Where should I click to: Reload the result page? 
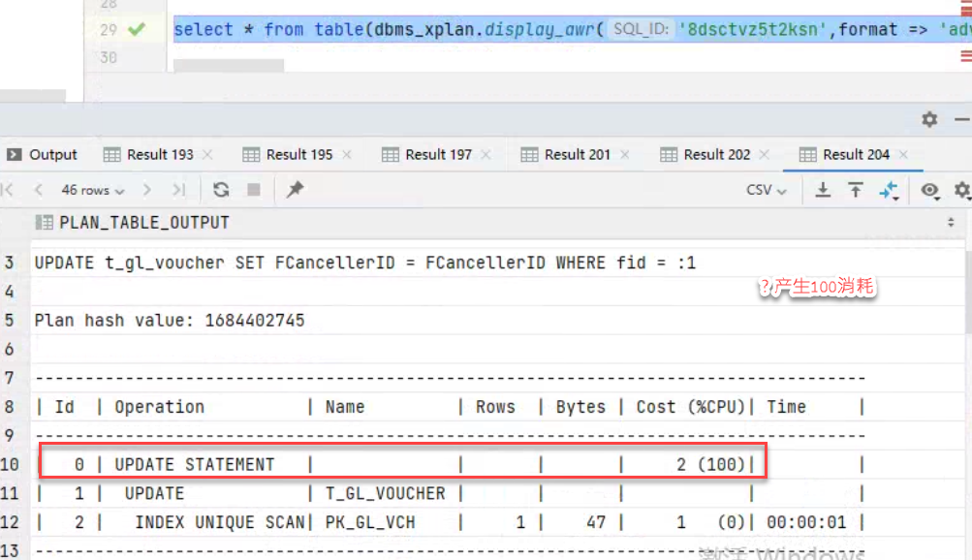221,190
